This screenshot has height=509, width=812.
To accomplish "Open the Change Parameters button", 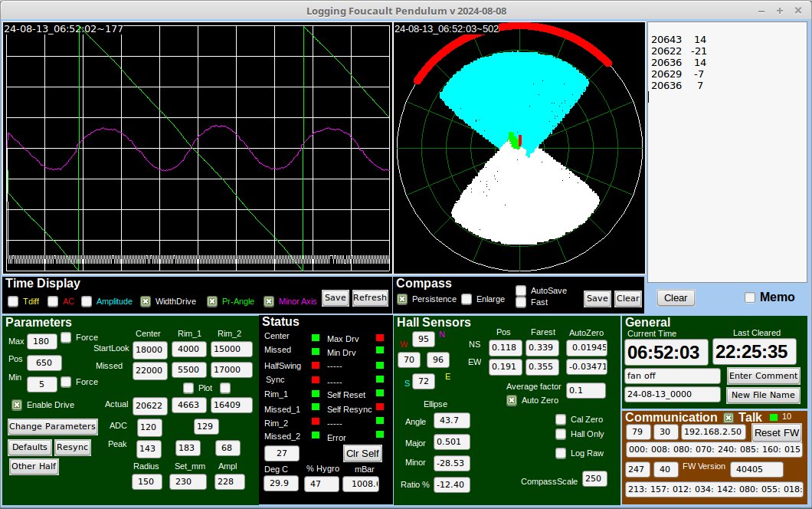I will (53, 426).
